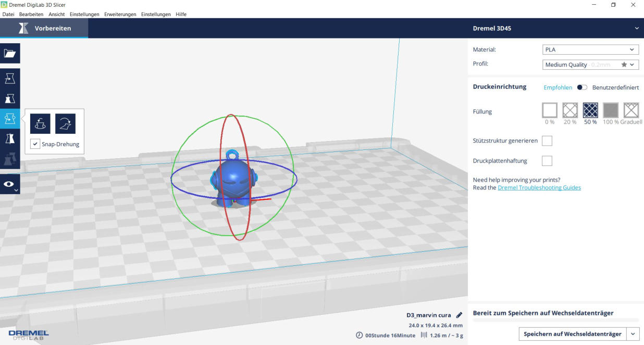This screenshot has height=345, width=644.
Task: Select the Mirror tool in left toolbar
Action: [x=10, y=138]
